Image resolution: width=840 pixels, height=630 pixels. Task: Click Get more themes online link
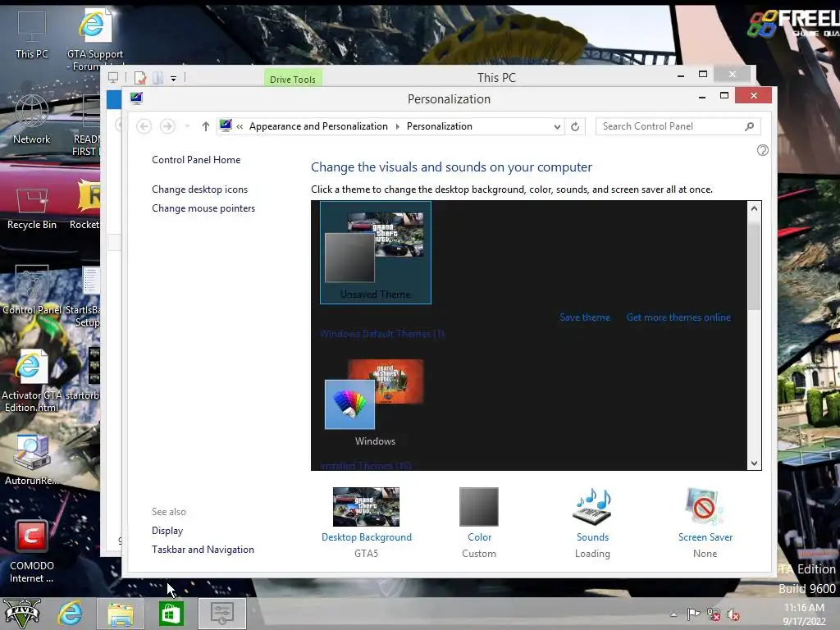[x=678, y=317]
